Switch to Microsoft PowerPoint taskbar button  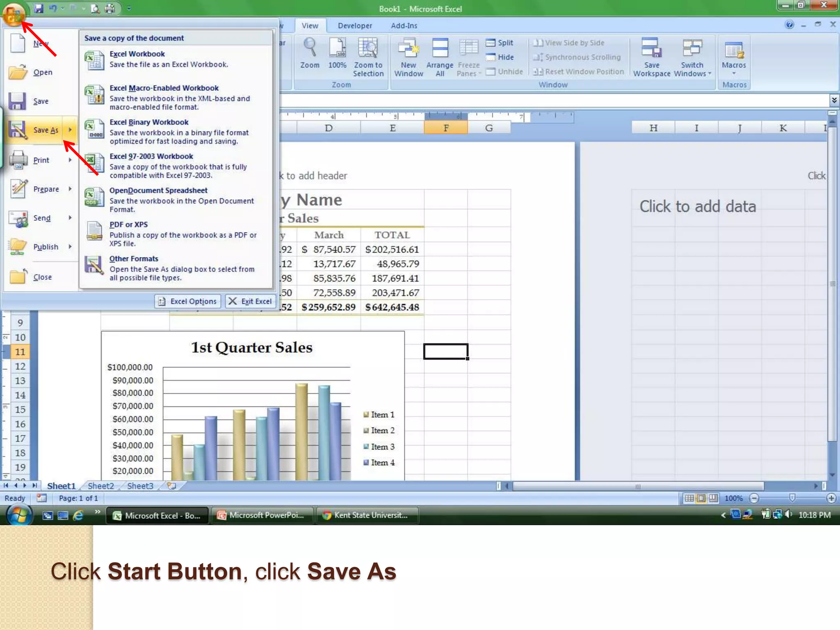click(x=262, y=515)
